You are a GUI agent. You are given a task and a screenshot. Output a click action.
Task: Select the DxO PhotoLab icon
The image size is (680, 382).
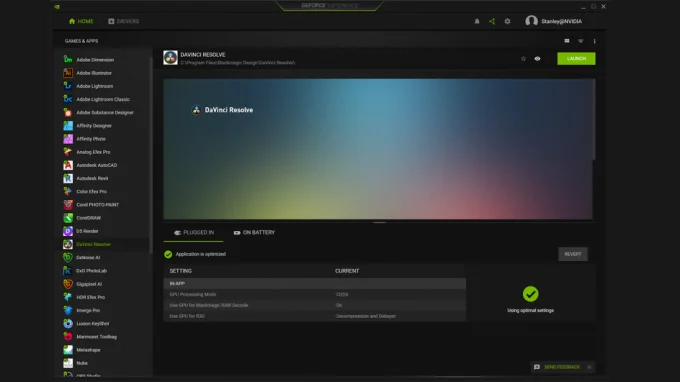click(x=68, y=271)
